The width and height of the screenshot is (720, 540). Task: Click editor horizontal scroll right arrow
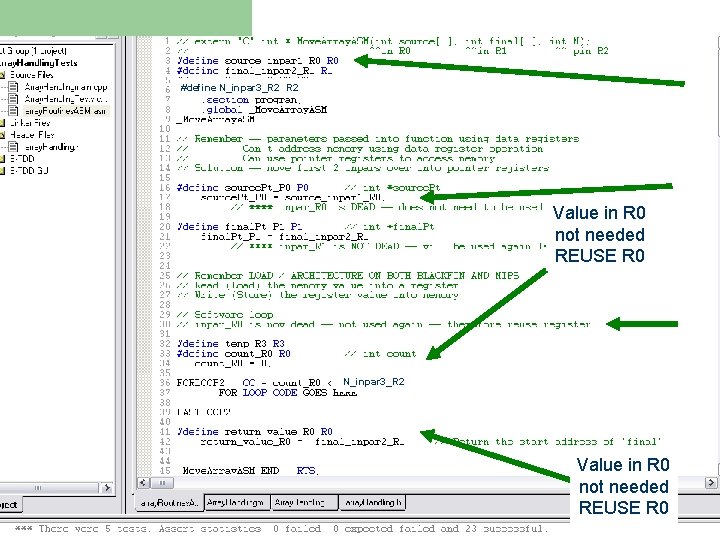pyautogui.click(x=710, y=483)
